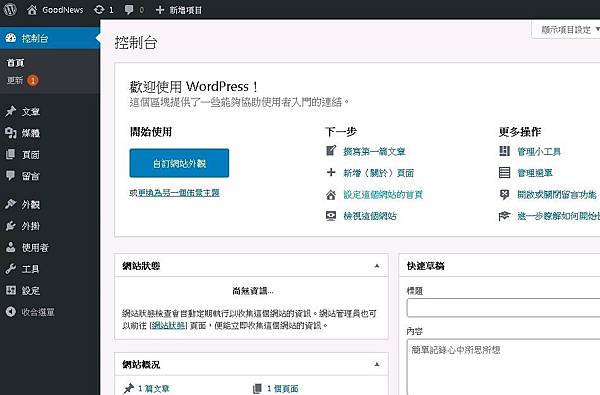This screenshot has height=395, width=600.
Task: Open the updates icon in admin bar
Action: 99,10
